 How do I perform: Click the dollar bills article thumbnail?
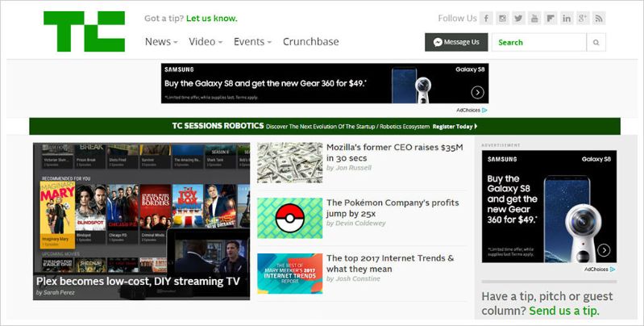(x=290, y=163)
